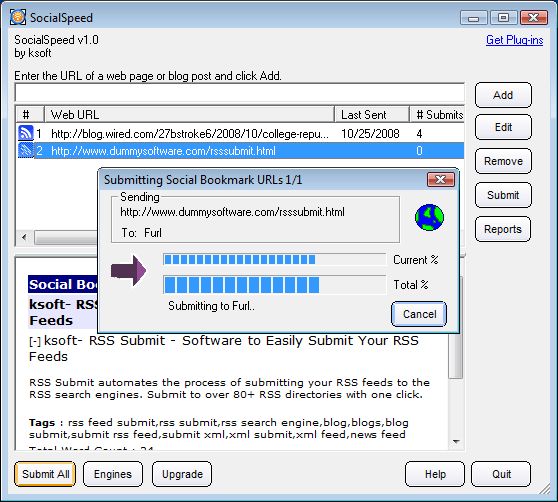Remove the selected URL
Screen dimensions: 558x502
click(x=503, y=161)
